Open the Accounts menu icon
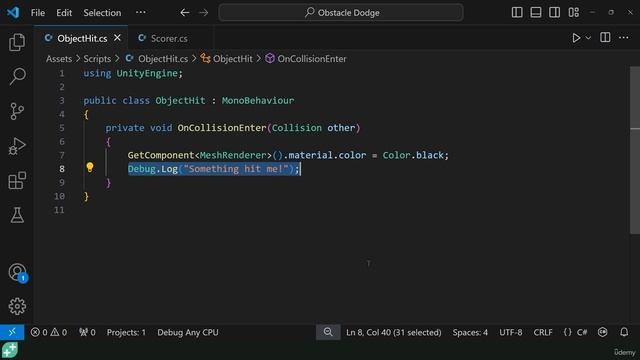Viewport: 640px width, 360px height. click(x=17, y=273)
